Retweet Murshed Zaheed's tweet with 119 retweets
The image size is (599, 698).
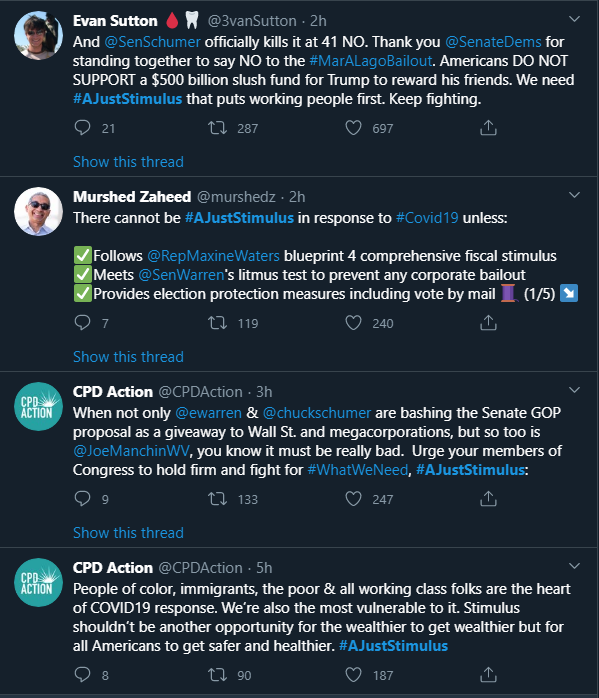(x=218, y=323)
